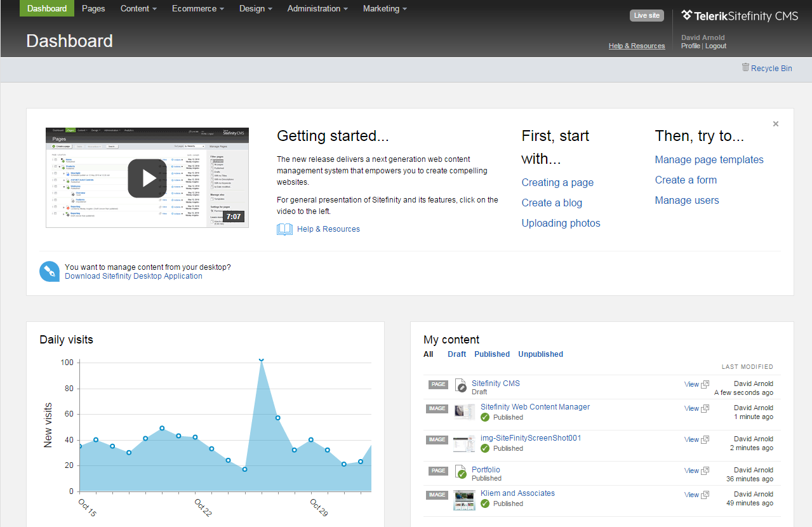Click the Oct 29 axis label
812x527 pixels.
coord(319,508)
